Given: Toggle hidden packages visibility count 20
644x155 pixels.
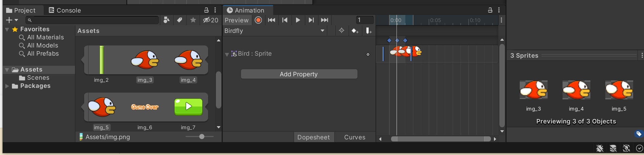Looking at the screenshot, I should [x=210, y=20].
